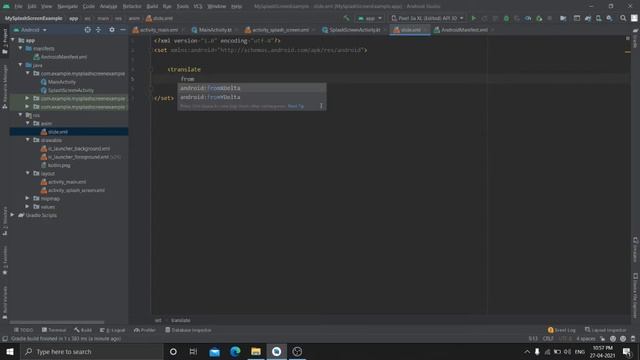The width and height of the screenshot is (640, 360).
Task: Open Mail app from taskbar
Action: tap(214, 351)
